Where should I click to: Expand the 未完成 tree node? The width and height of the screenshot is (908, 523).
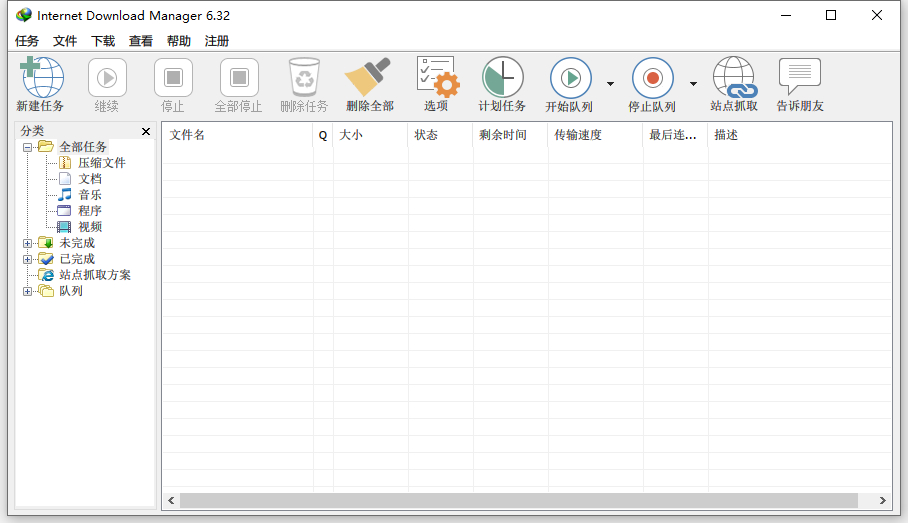coord(27,243)
